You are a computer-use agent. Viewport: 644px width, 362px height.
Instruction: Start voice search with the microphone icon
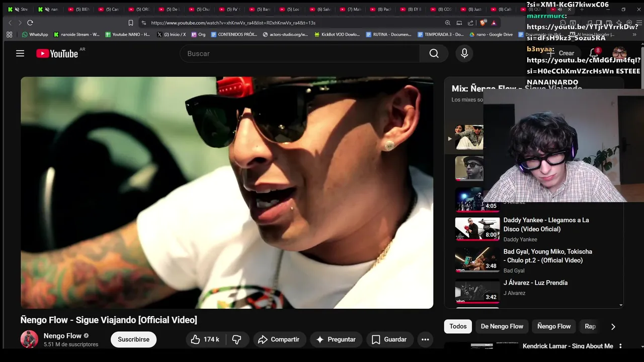tap(464, 53)
